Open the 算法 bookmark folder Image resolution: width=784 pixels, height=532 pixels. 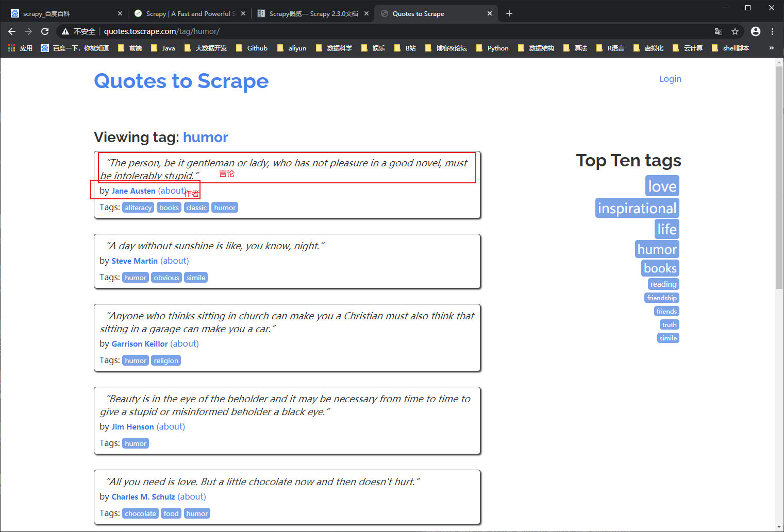pyautogui.click(x=575, y=48)
